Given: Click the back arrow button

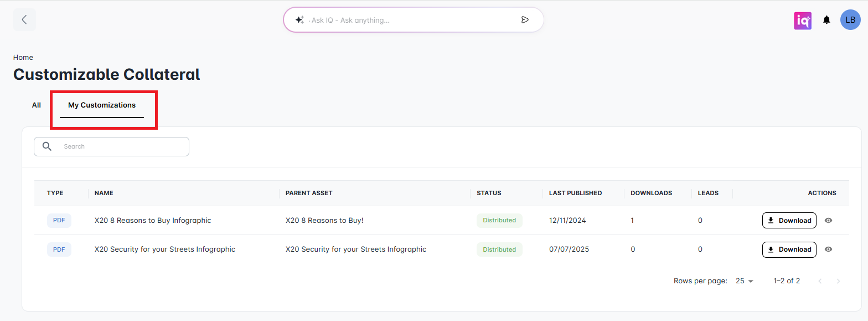Looking at the screenshot, I should pyautogui.click(x=24, y=20).
